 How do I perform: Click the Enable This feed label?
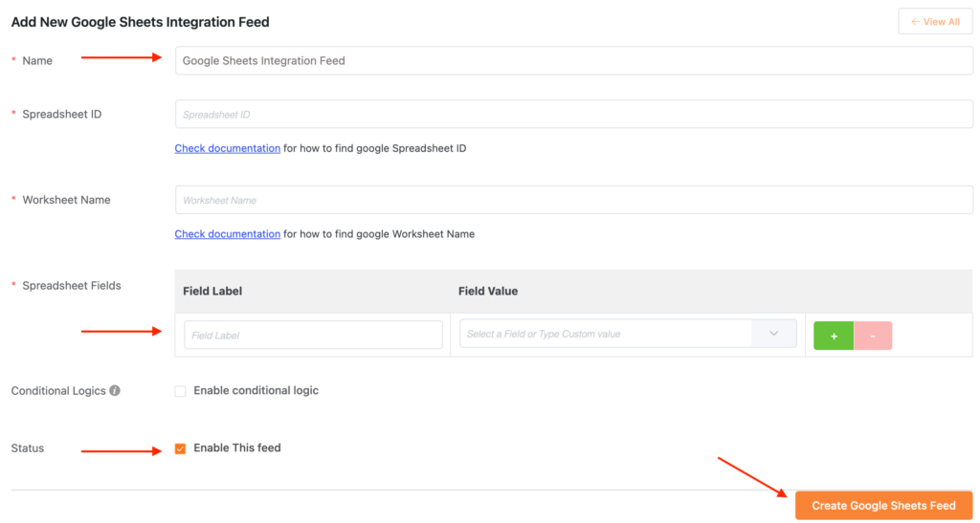pos(237,448)
